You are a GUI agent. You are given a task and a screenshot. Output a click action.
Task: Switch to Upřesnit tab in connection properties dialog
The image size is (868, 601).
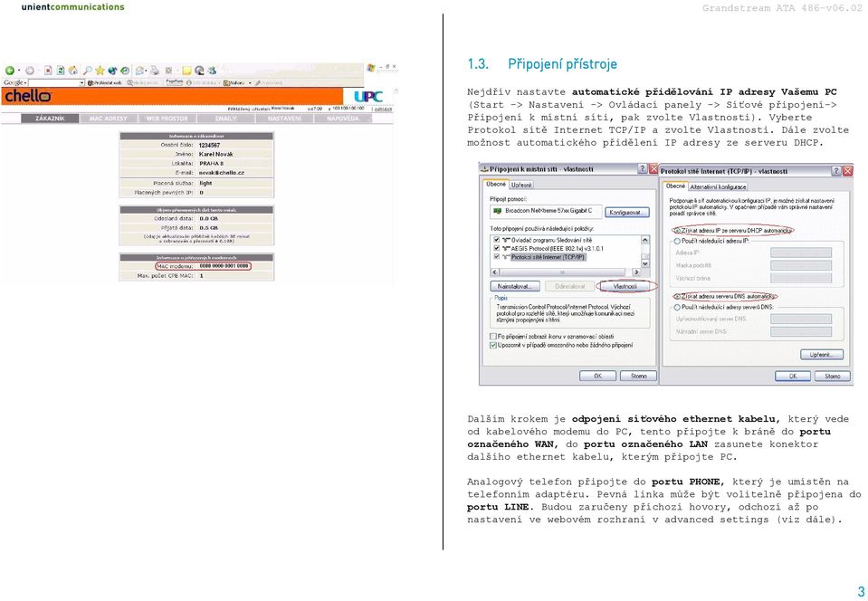(x=521, y=185)
